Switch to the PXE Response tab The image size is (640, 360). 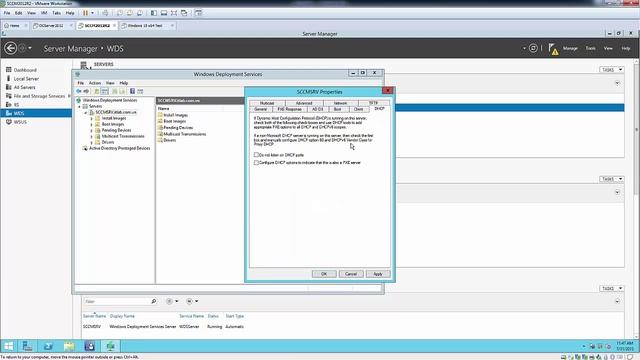pyautogui.click(x=289, y=109)
